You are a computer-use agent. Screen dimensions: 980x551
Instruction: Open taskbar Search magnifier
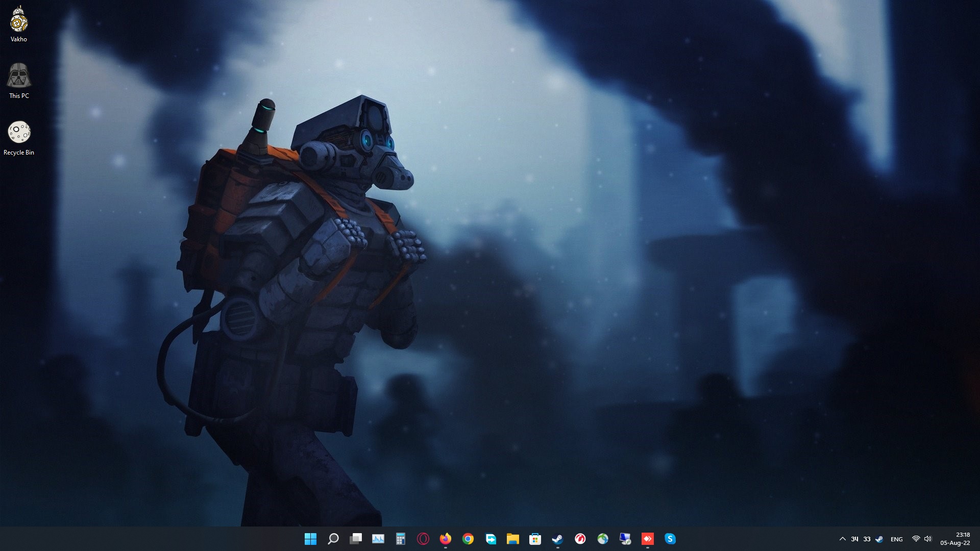[333, 539]
